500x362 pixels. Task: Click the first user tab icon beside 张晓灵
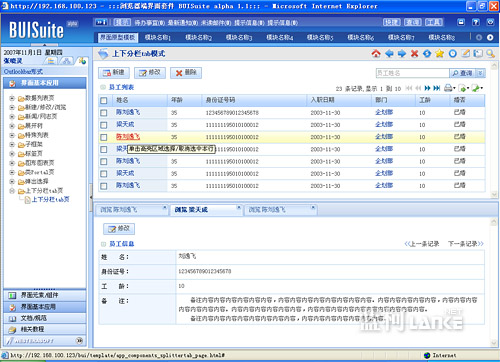[51, 61]
